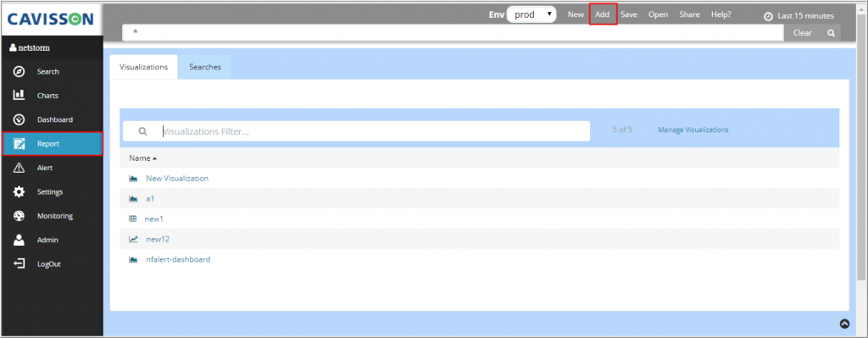Image resolution: width=868 pixels, height=338 pixels.
Task: Open the Search compass icon in sidebar
Action: pyautogui.click(x=19, y=71)
